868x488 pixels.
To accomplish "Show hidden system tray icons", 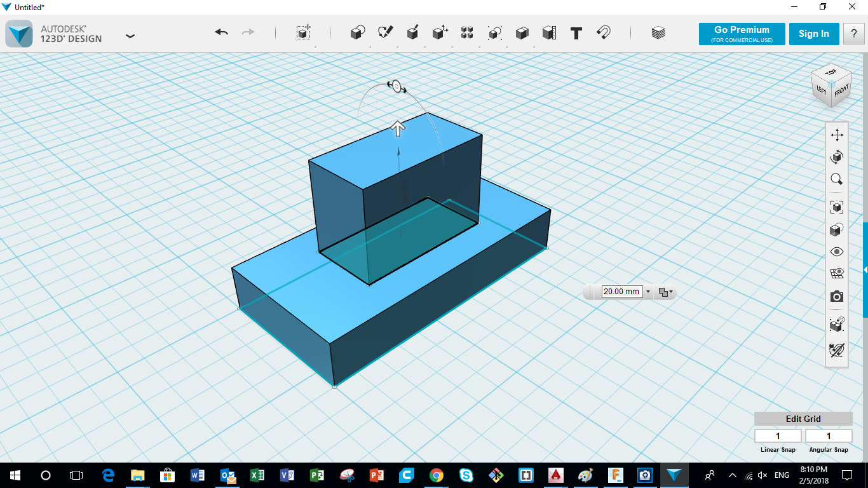I will pos(732,475).
